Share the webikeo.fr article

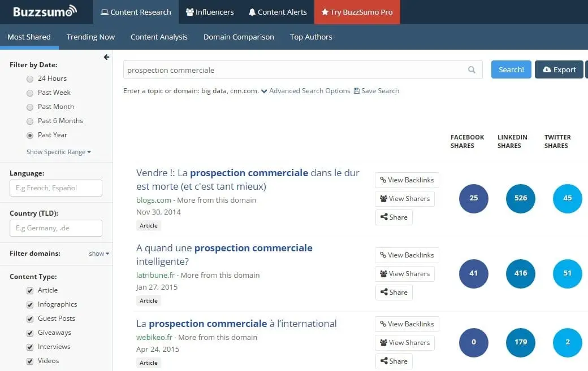pyautogui.click(x=394, y=361)
